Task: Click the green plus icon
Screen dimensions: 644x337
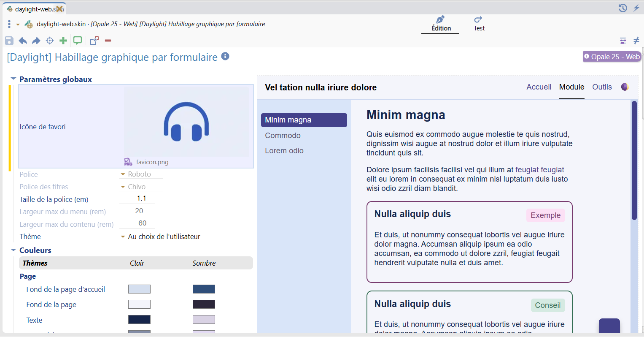Action: click(63, 41)
